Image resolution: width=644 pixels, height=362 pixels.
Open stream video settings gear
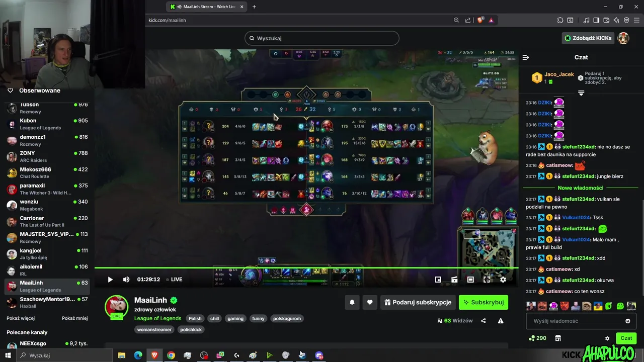[x=503, y=280]
